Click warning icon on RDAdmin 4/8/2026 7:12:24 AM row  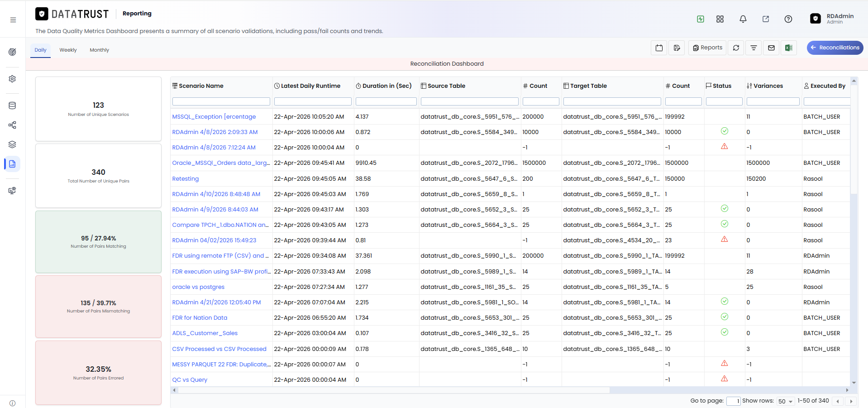click(x=725, y=146)
